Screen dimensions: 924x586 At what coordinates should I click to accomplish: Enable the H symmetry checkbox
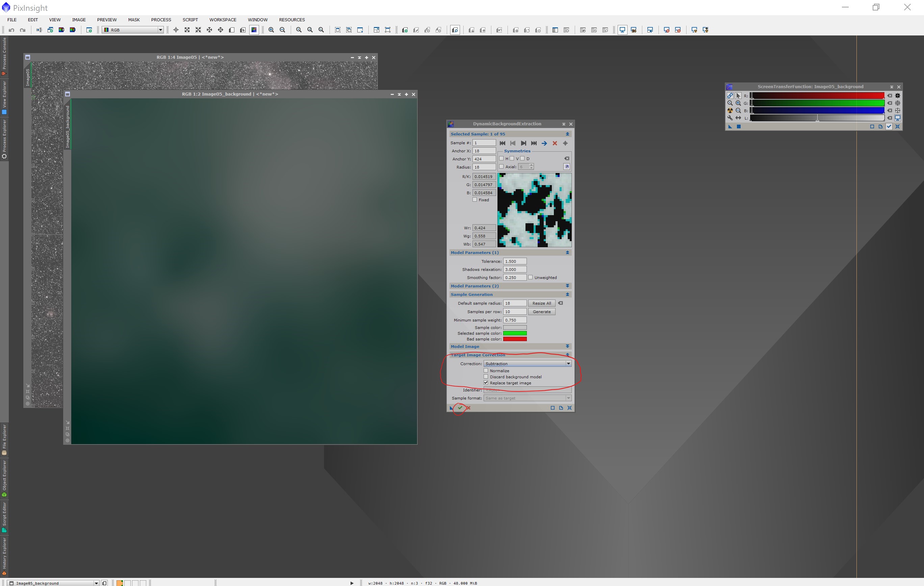coord(501,158)
